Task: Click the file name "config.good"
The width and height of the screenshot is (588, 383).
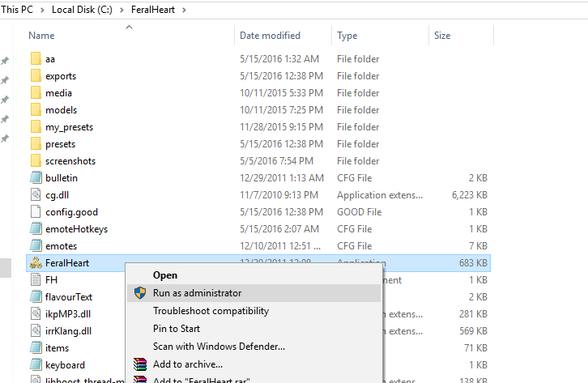Action: [71, 212]
